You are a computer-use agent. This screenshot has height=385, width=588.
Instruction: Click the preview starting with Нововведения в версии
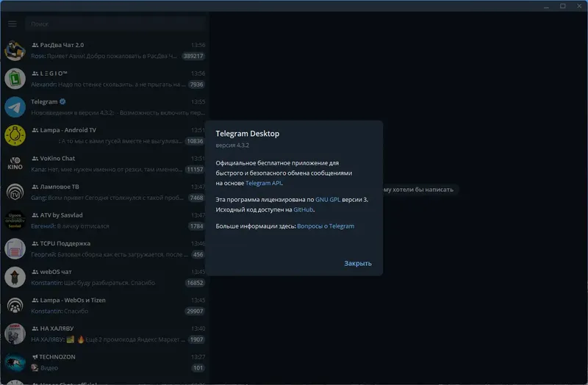(x=118, y=112)
